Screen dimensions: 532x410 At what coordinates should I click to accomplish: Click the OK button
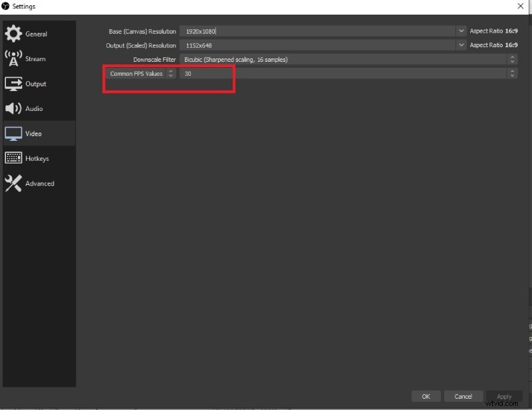426,396
